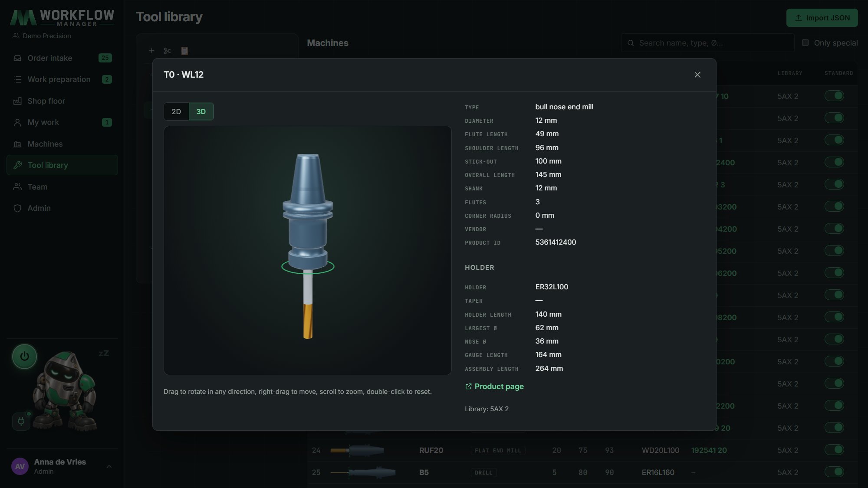Go to Work preparation page
The image size is (868, 488).
coord(62,79)
